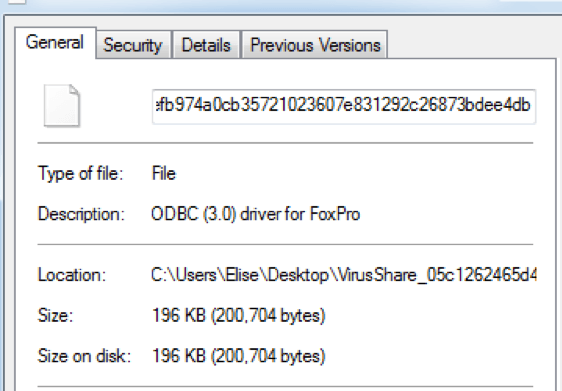Switch to the Details tab
562x391 pixels.
tap(206, 45)
